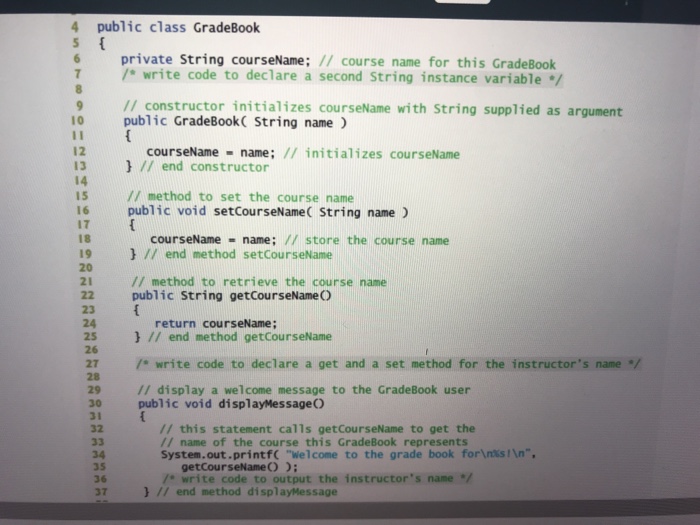The height and width of the screenshot is (525, 700).
Task: Click the comment "// initializes courseName"
Action: pyautogui.click(x=371, y=154)
